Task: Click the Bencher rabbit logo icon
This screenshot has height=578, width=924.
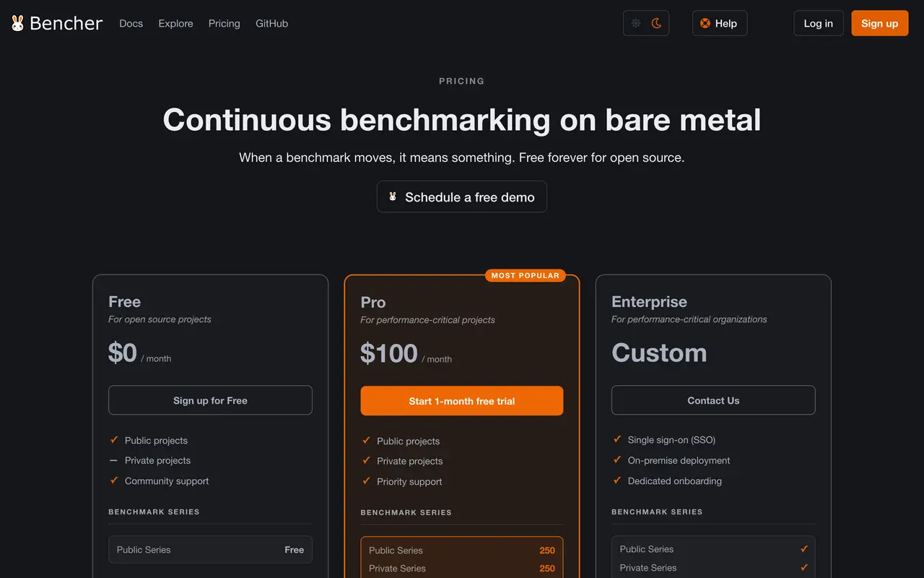Action: (x=18, y=23)
